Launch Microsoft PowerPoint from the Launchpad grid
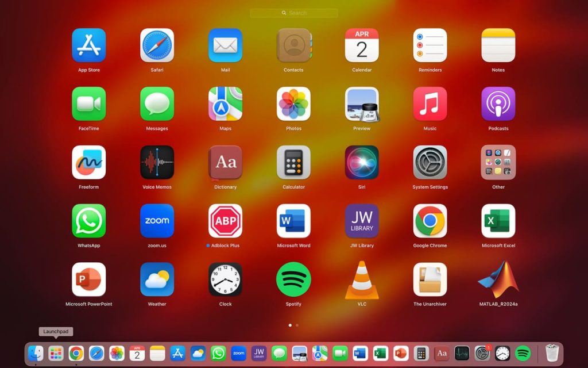 (x=89, y=279)
